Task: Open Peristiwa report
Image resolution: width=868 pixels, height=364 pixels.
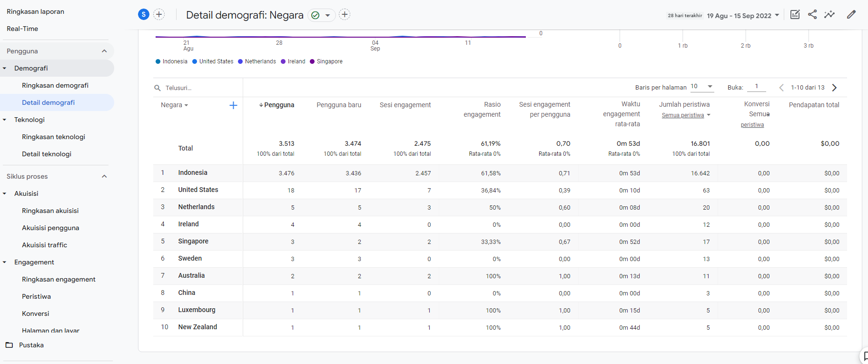Action: coord(36,296)
